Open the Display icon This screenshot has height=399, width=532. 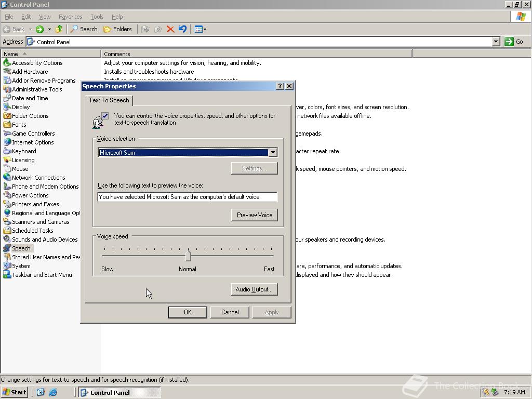click(7, 107)
